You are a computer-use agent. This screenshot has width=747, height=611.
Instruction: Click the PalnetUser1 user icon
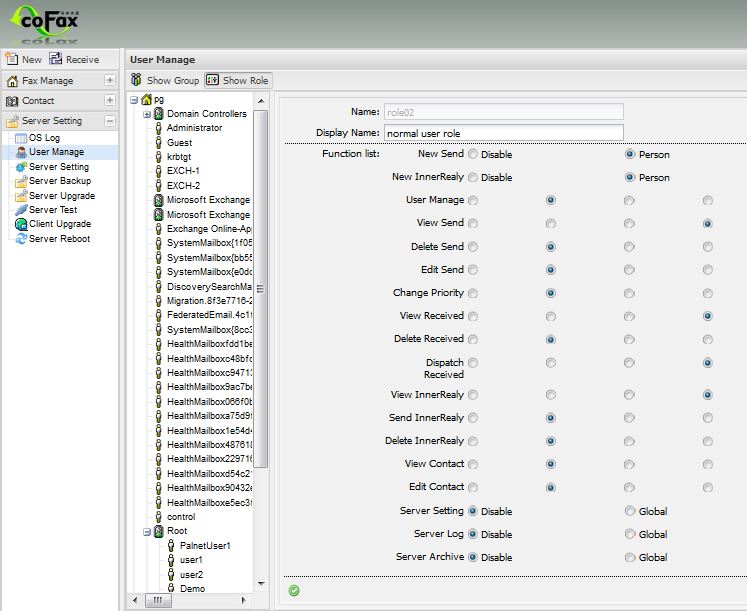pyautogui.click(x=171, y=546)
